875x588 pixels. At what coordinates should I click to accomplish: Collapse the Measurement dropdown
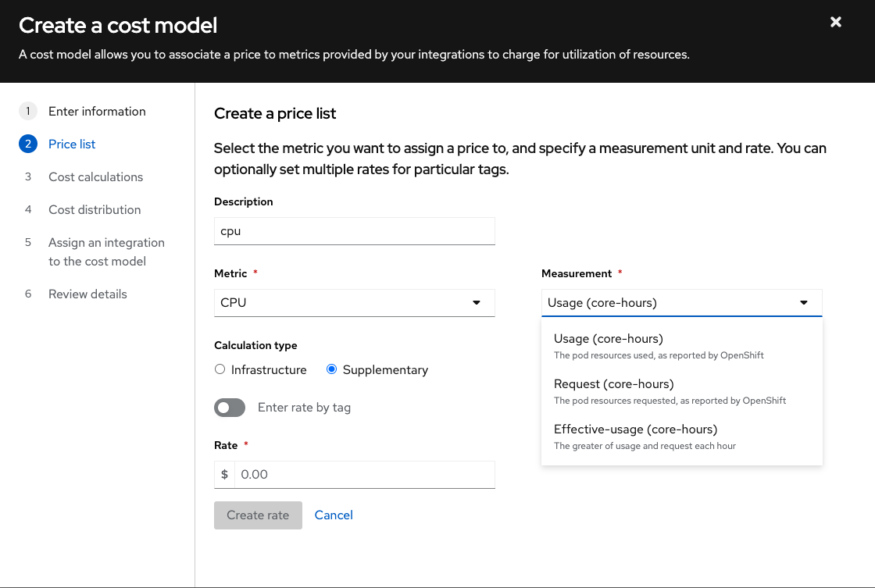point(681,303)
